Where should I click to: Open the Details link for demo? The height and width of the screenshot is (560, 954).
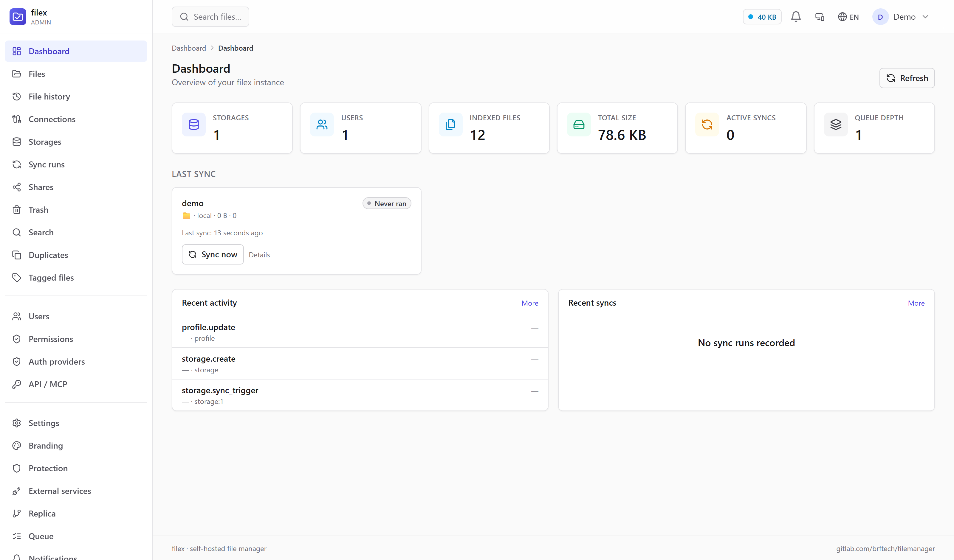259,255
